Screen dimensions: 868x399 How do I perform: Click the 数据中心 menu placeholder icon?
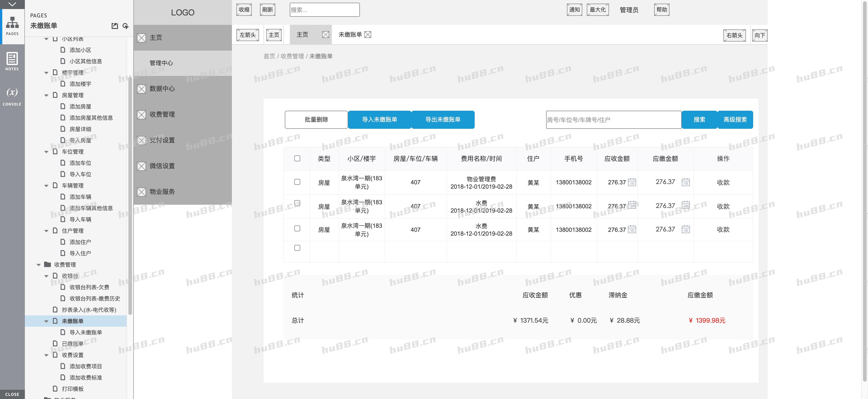[141, 89]
